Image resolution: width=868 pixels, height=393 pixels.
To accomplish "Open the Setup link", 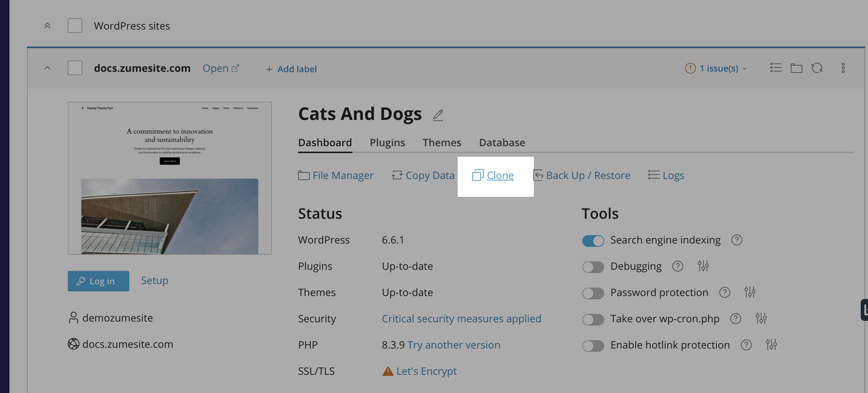I will [155, 281].
